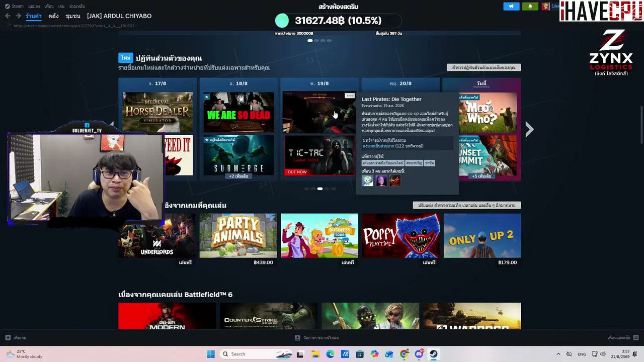This screenshot has width=644, height=362.
Task: Open the มุมมอง menu
Action: point(34,6)
